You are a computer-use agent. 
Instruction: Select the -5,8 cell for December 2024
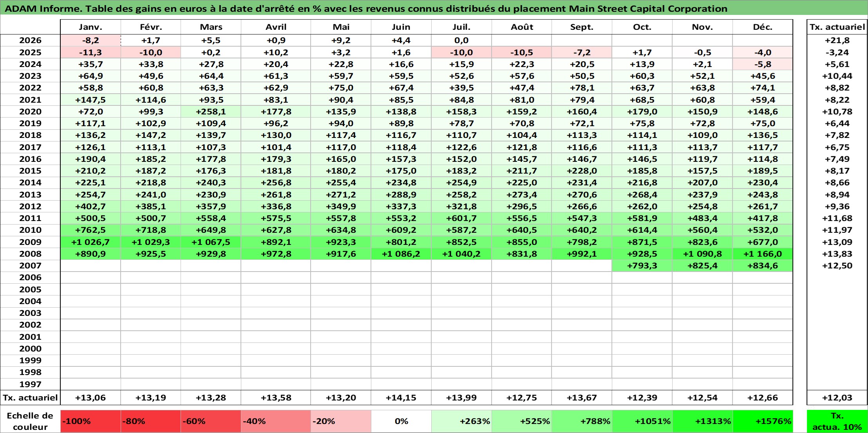[x=763, y=64]
